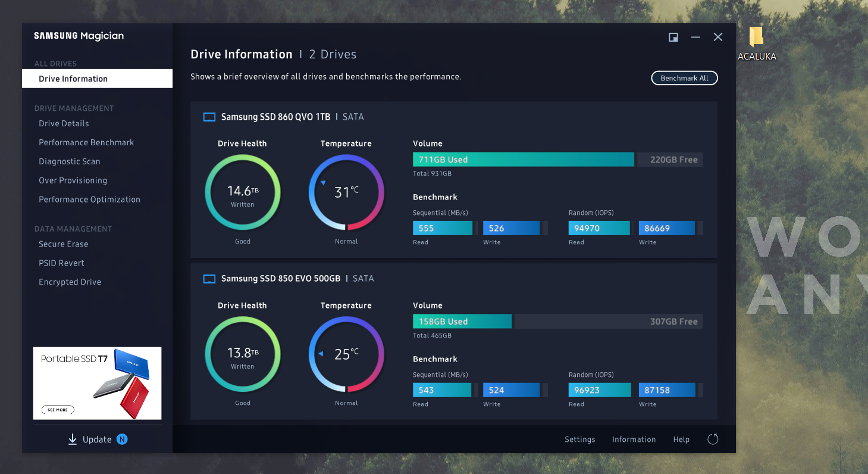
Task: Click the refresh icon in the bottom bar
Action: [x=713, y=439]
